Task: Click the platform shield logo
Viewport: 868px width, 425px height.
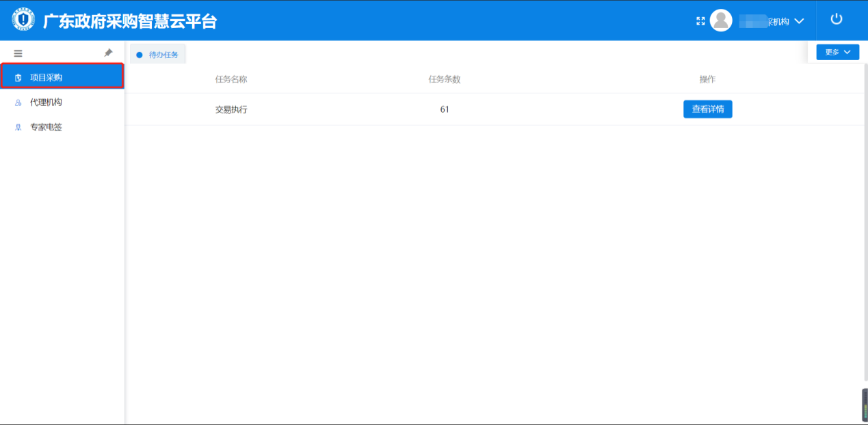Action: pos(23,20)
